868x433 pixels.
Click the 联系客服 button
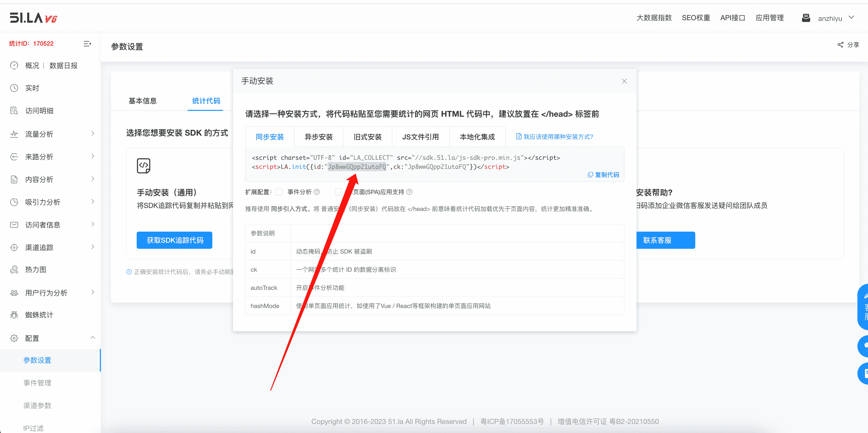coord(666,240)
